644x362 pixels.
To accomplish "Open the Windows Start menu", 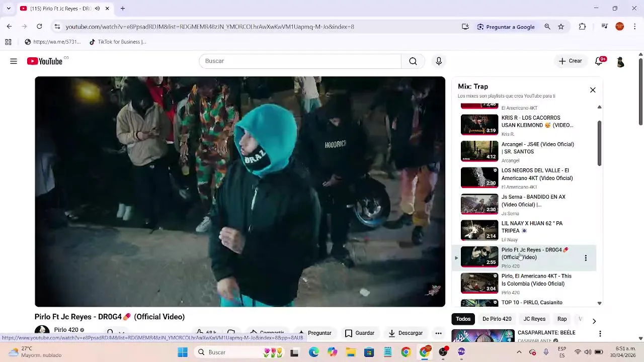I will (183, 352).
